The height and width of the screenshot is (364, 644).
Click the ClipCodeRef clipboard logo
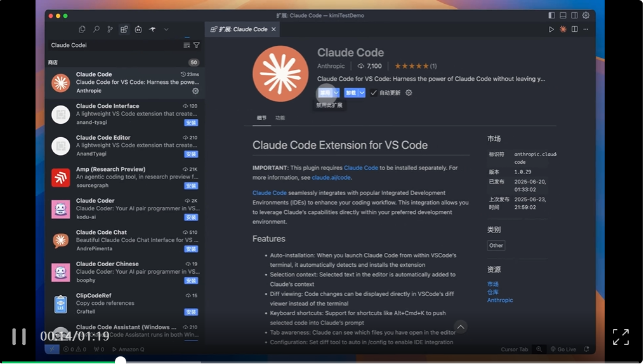pos(61,304)
